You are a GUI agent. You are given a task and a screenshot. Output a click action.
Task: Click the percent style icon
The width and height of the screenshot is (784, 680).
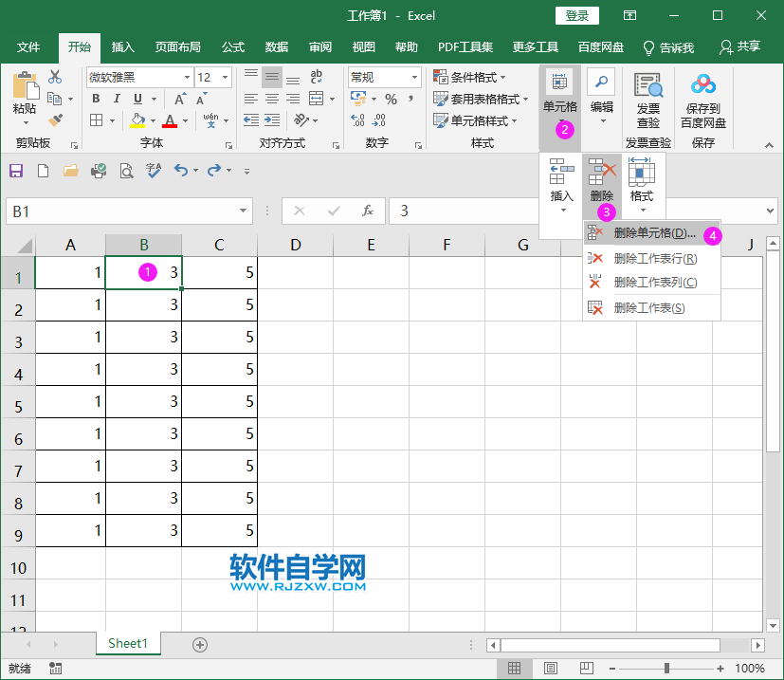(392, 99)
